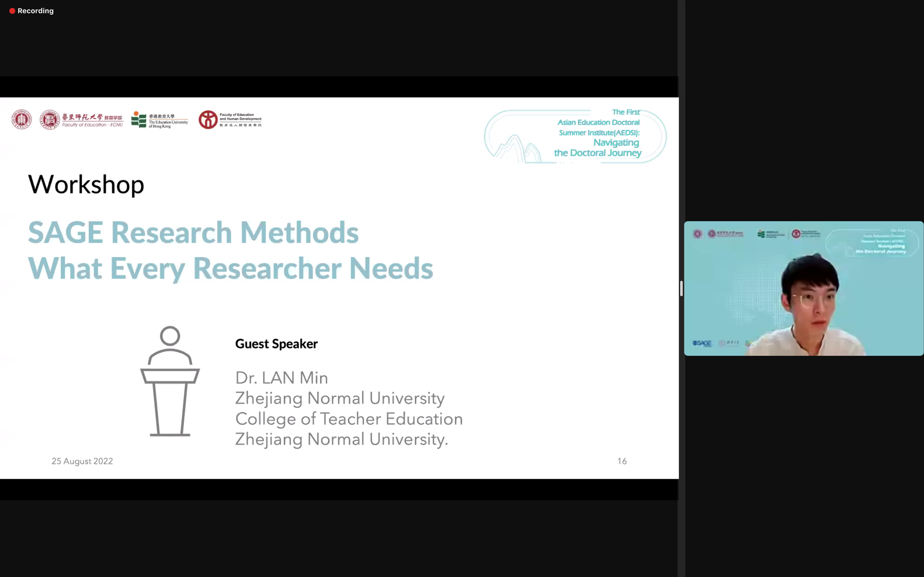924x577 pixels.
Task: Click the slide page number 16
Action: click(622, 461)
